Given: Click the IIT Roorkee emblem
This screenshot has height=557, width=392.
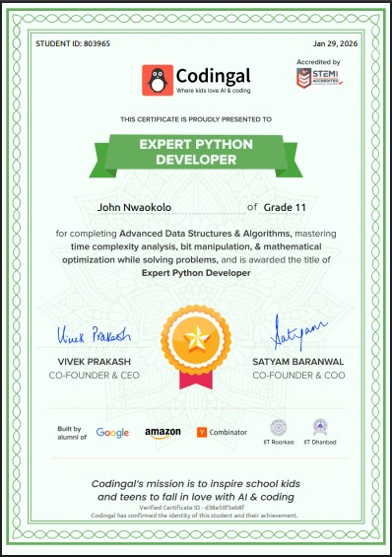Looking at the screenshot, I should (x=279, y=427).
